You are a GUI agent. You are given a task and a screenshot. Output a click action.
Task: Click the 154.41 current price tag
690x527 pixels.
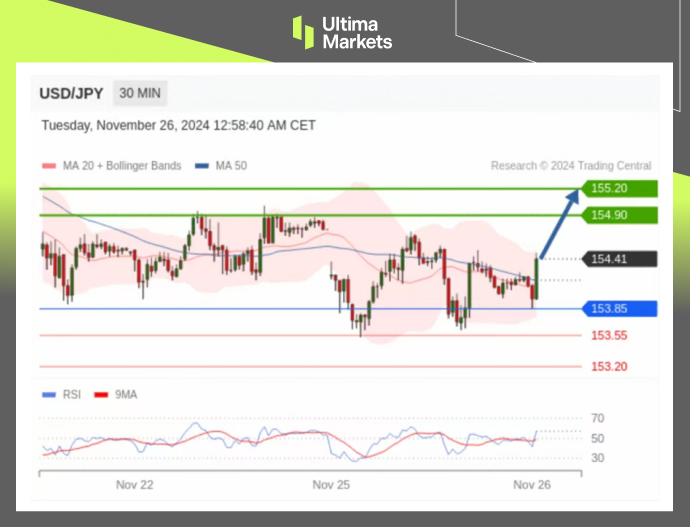pyautogui.click(x=622, y=259)
